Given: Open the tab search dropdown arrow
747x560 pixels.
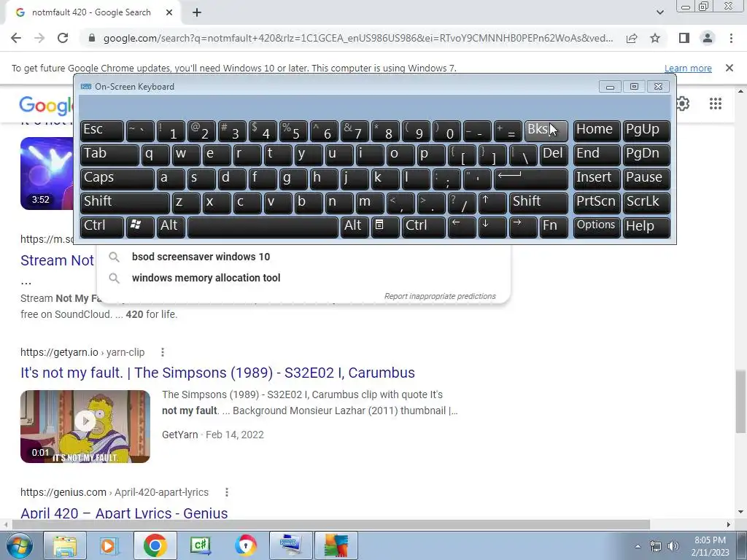Looking at the screenshot, I should (x=659, y=12).
